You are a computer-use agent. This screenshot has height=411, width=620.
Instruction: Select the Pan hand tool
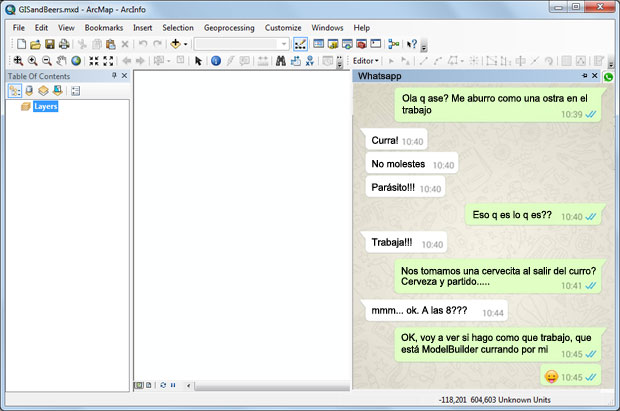[61, 61]
